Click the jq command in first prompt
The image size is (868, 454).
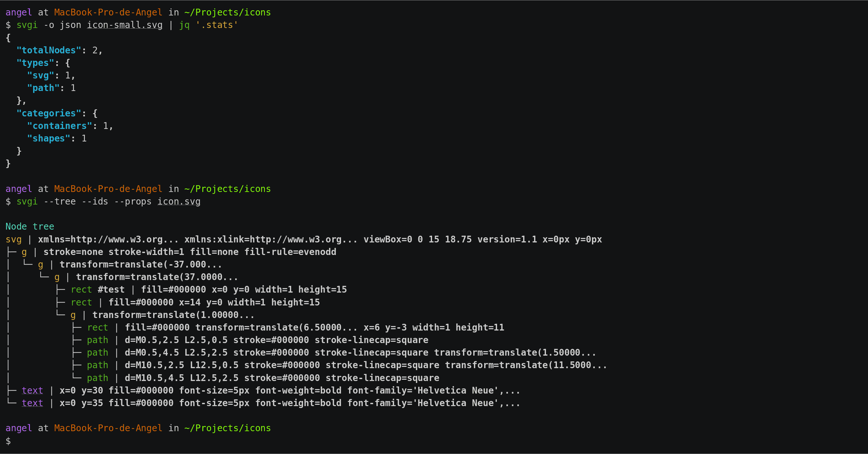point(184,25)
